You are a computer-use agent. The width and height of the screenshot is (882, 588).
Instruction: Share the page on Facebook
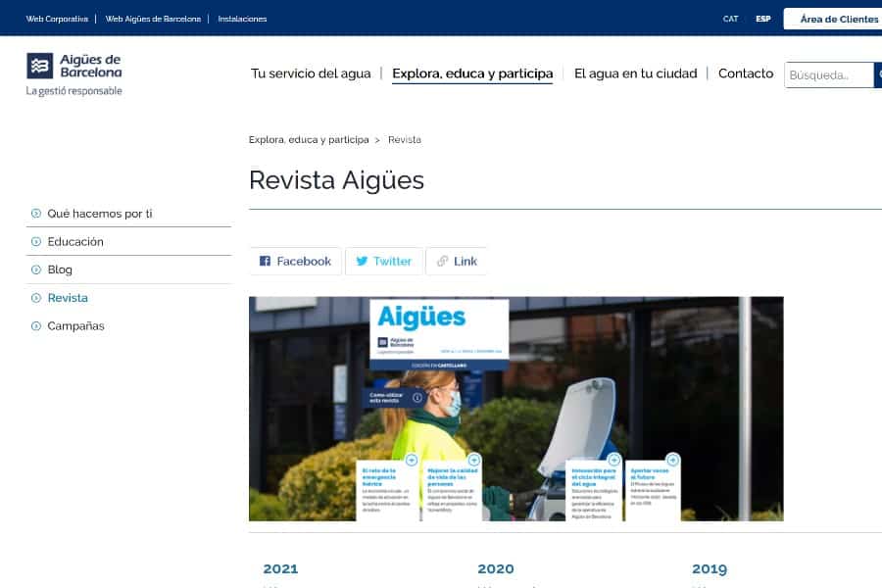(x=295, y=261)
